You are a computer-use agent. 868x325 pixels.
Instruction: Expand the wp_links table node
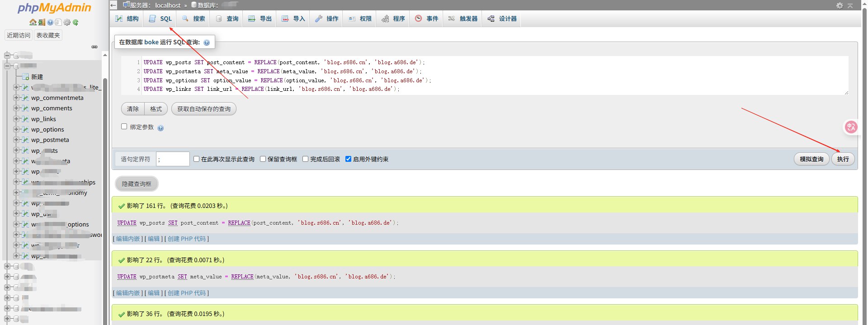coord(16,119)
